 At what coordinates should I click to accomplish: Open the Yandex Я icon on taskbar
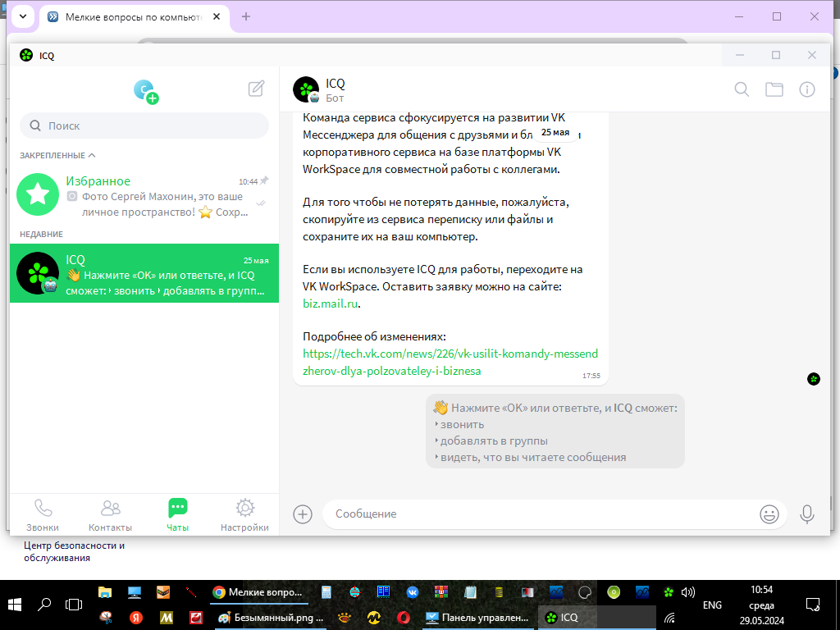pos(135,618)
